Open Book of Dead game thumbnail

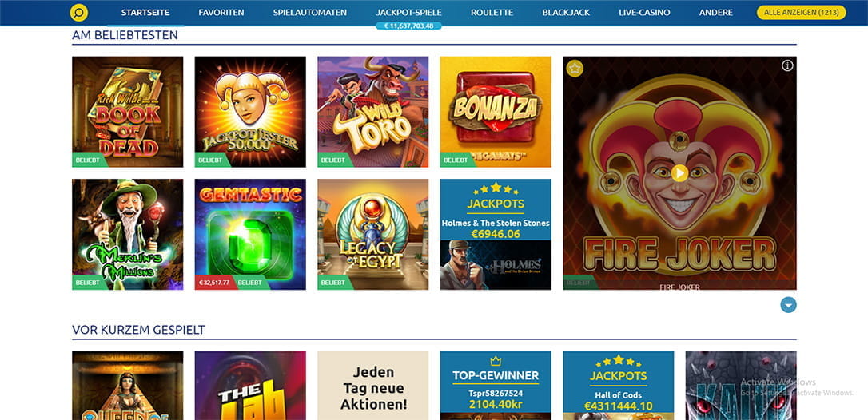pyautogui.click(x=127, y=112)
